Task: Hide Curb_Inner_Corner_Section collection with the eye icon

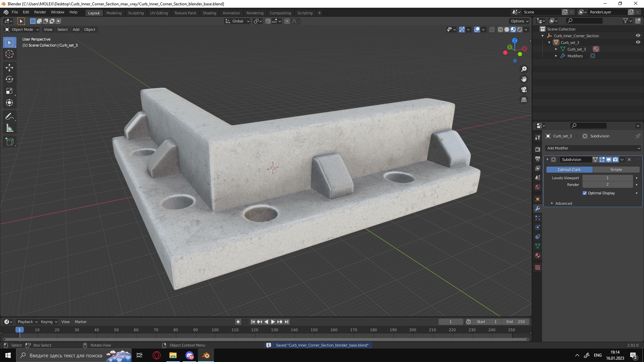Action: click(638, 36)
